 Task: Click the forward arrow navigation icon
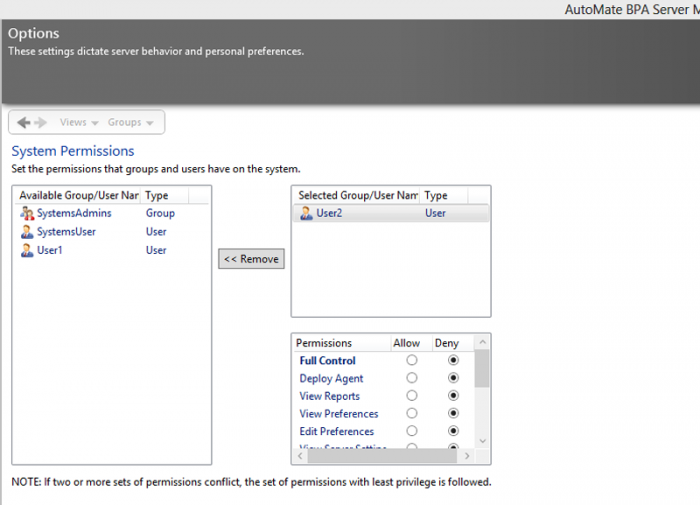tap(41, 122)
